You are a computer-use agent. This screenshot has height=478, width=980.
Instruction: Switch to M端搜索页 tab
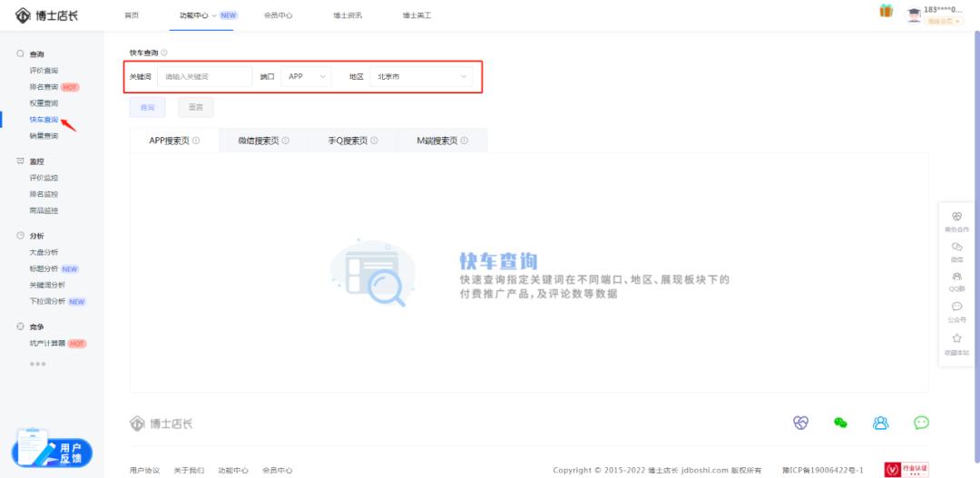443,141
